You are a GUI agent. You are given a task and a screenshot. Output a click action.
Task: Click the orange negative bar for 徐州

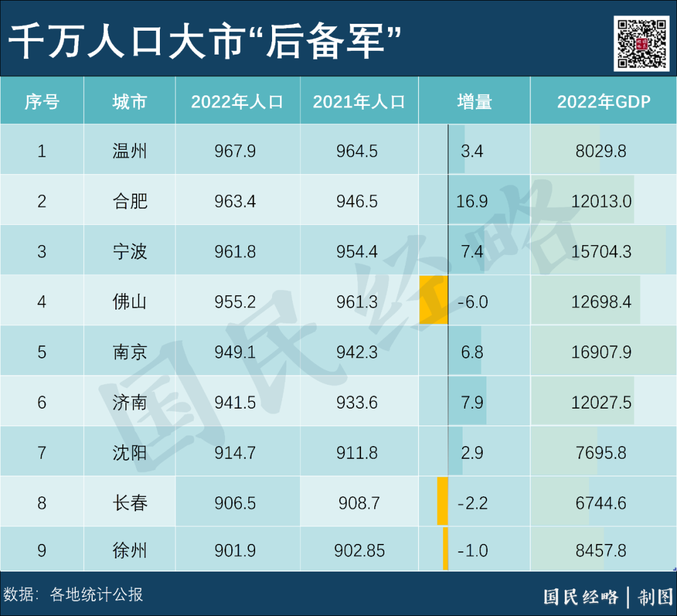pyautogui.click(x=446, y=549)
